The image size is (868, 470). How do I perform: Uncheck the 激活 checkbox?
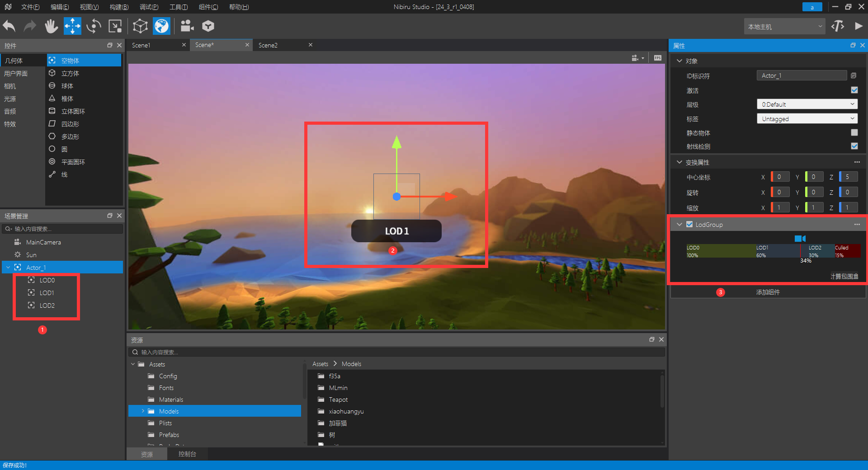tap(854, 90)
